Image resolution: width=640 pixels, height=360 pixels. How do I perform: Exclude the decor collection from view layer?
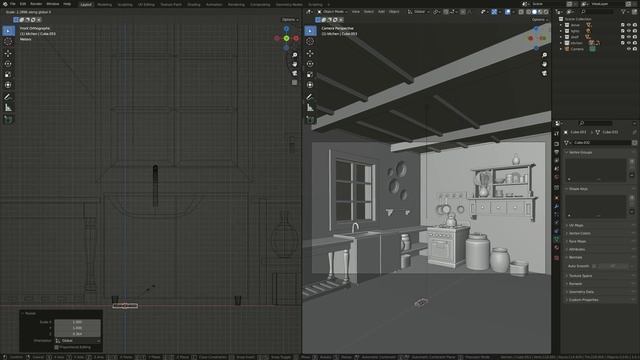(x=622, y=25)
